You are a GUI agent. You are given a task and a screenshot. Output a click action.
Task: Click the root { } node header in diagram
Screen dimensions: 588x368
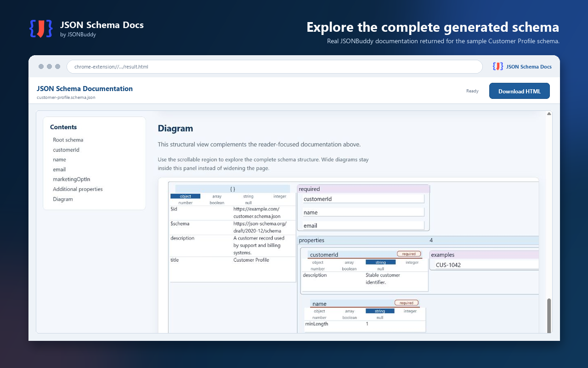pos(232,189)
